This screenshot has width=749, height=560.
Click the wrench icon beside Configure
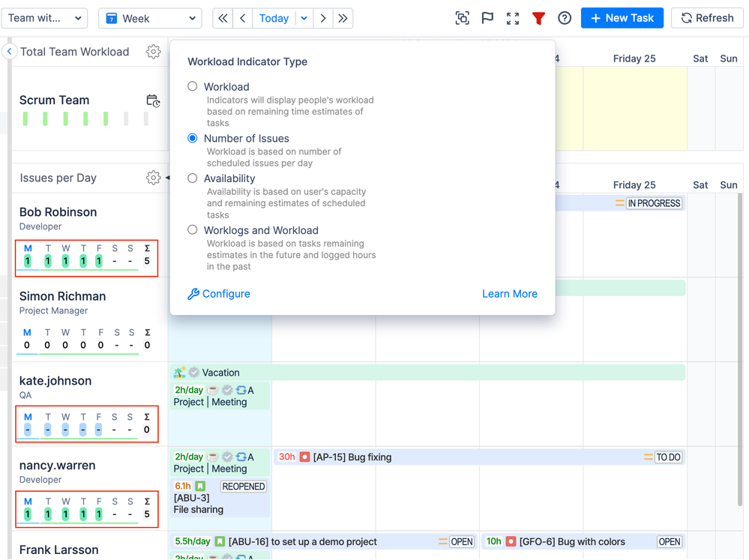pyautogui.click(x=193, y=294)
